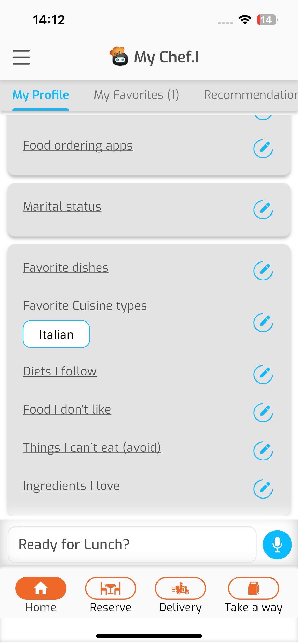Focus the Ready for Lunch input field
Viewport: 298px width, 644px height.
[132, 545]
